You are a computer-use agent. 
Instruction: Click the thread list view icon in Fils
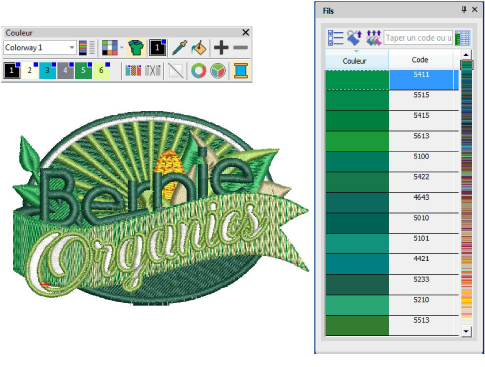click(335, 38)
